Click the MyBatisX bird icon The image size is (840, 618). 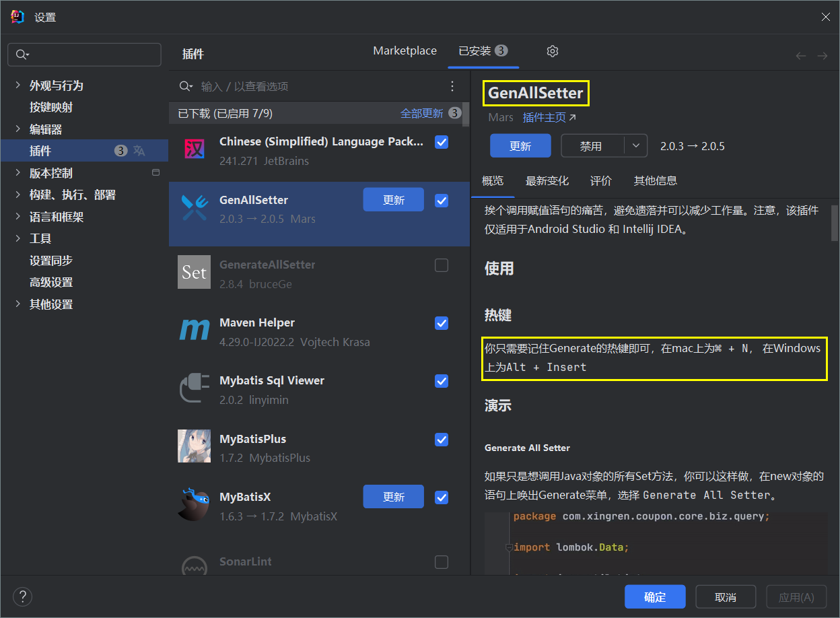tap(194, 504)
